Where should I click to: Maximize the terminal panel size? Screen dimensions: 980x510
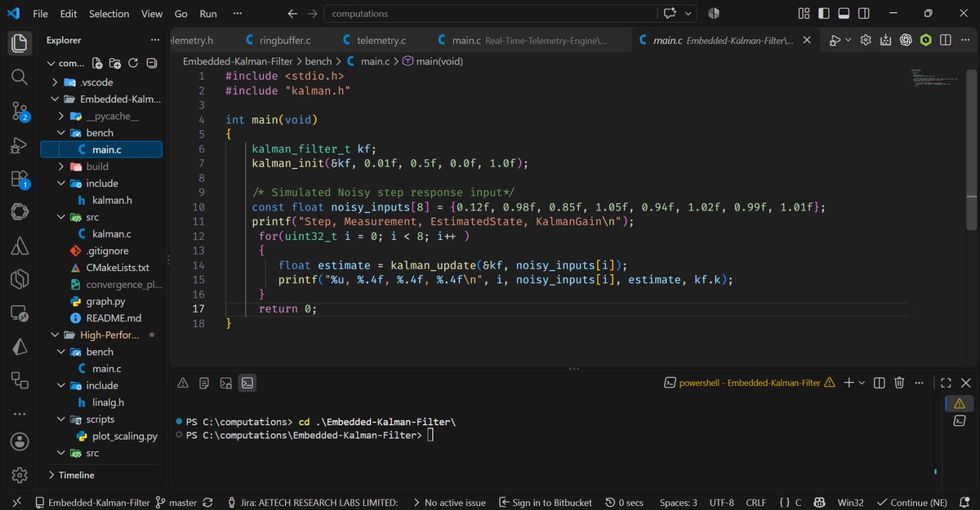click(x=946, y=382)
